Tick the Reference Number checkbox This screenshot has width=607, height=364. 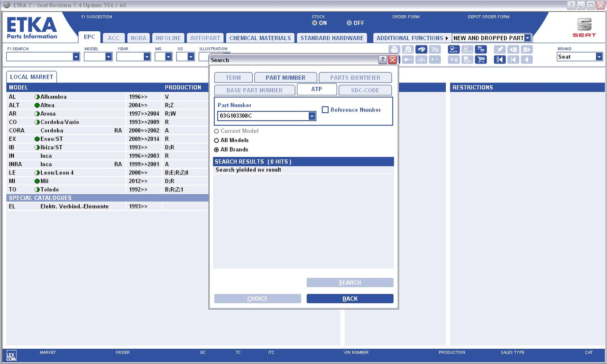click(x=325, y=109)
